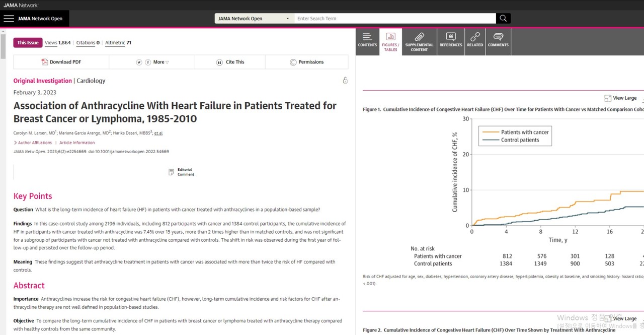Click the et al authors link
The image size is (644, 335).
pyautogui.click(x=158, y=133)
